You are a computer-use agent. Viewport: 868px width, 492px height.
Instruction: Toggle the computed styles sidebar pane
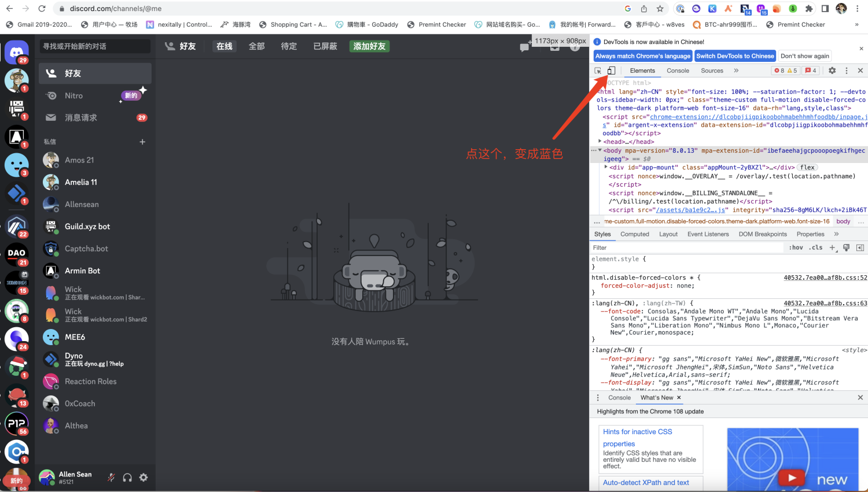[x=860, y=247]
